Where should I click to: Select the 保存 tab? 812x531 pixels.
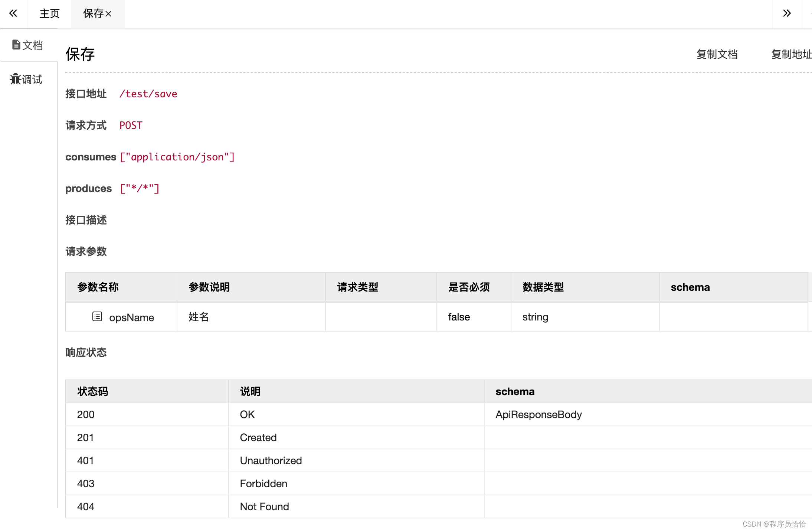point(93,14)
